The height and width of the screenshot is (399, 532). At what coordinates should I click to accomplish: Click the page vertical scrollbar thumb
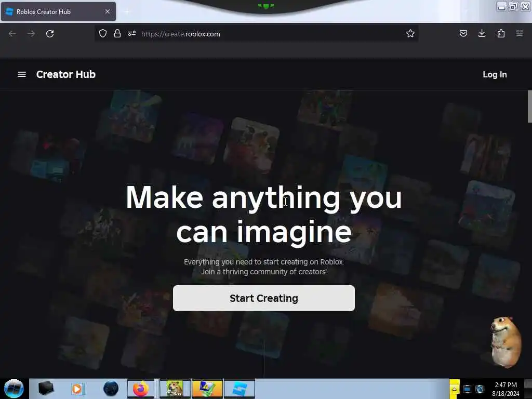tap(529, 106)
